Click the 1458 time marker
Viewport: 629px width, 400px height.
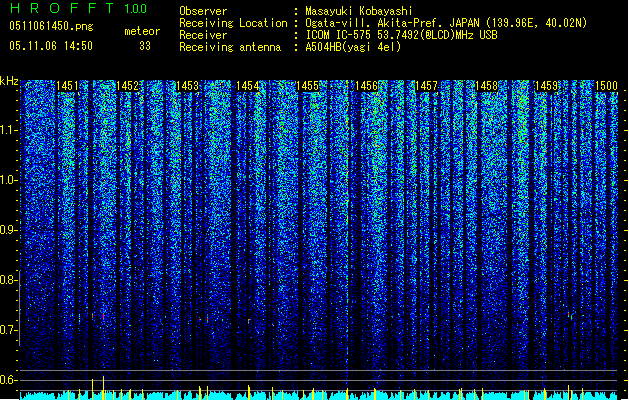point(487,86)
